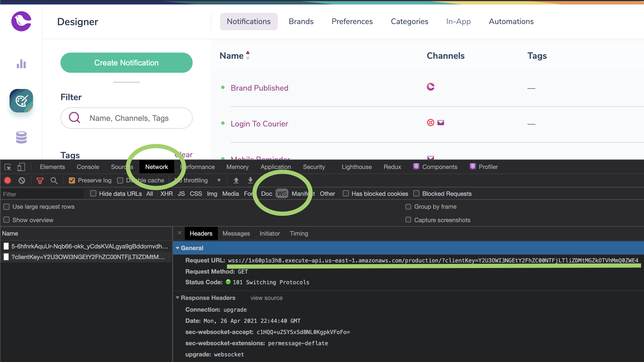Open the database stack sidebar icon
This screenshot has height=362, width=644.
pyautogui.click(x=21, y=137)
